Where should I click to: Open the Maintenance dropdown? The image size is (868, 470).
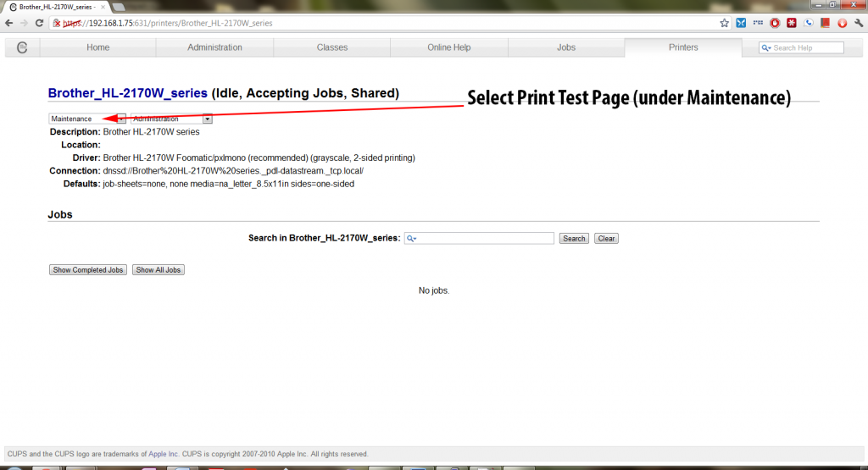(87, 119)
